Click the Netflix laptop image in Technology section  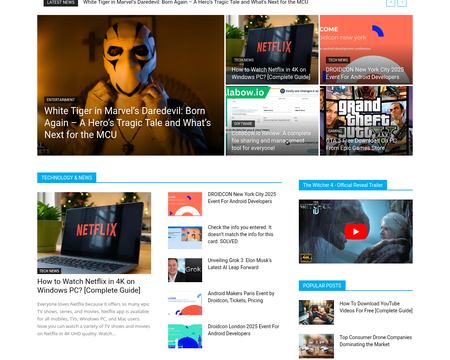[94, 233]
